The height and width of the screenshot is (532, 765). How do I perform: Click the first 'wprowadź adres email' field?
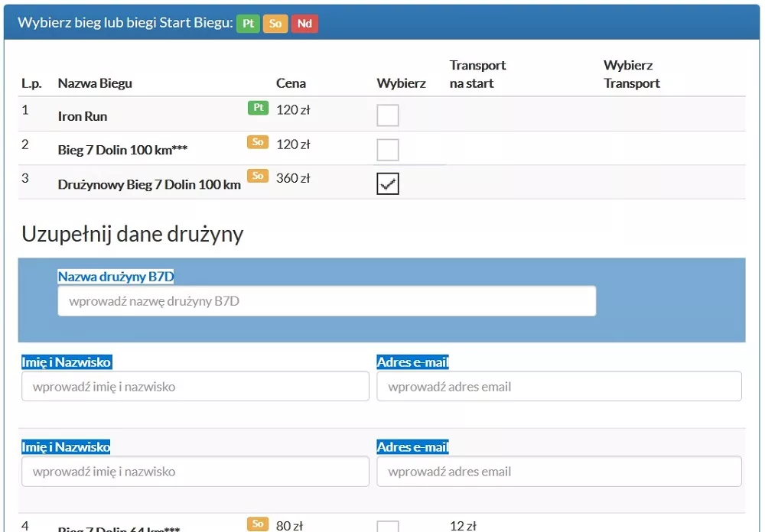559,387
